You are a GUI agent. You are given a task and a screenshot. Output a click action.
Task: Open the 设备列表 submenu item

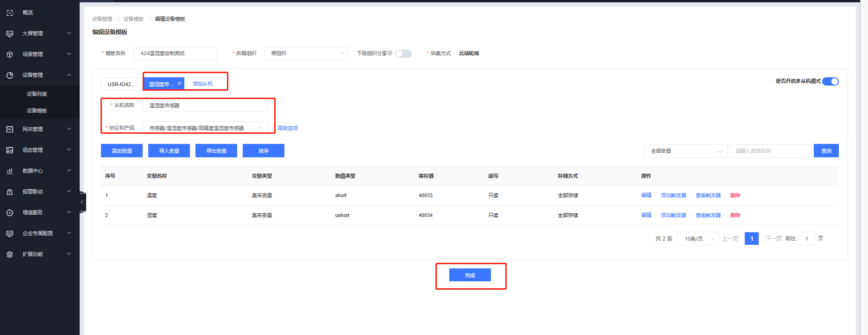(x=37, y=94)
